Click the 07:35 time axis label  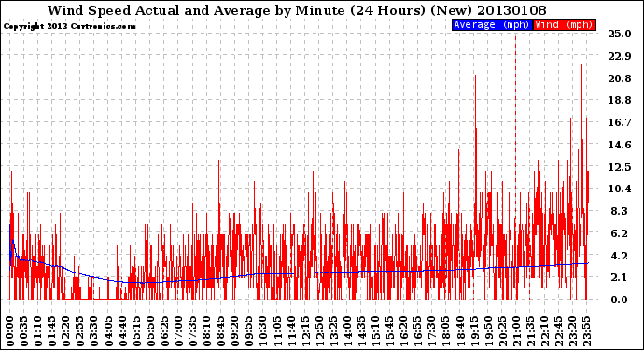[192, 331]
